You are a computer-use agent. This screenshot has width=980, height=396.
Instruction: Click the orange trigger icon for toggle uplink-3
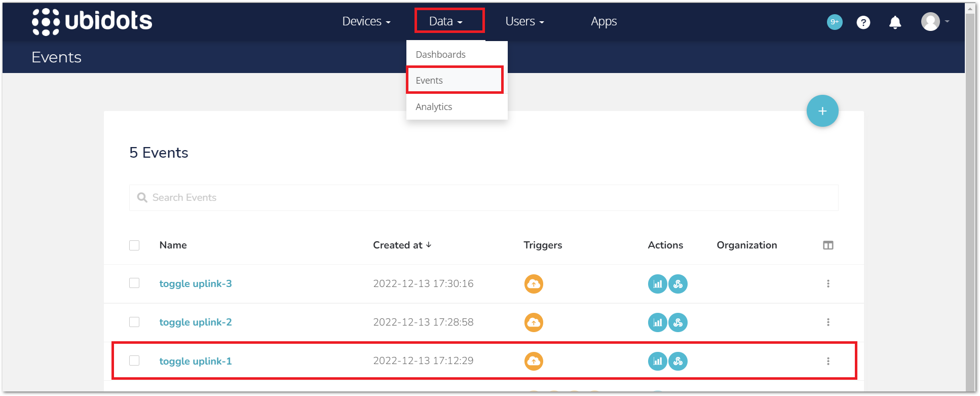click(534, 284)
